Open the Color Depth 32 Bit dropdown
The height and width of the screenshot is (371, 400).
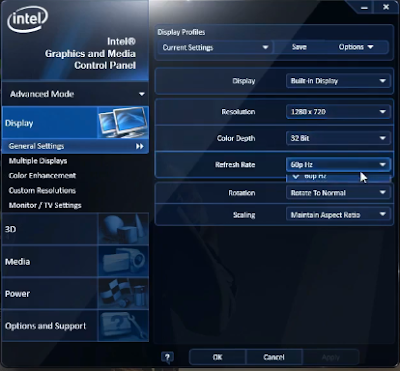(x=338, y=138)
